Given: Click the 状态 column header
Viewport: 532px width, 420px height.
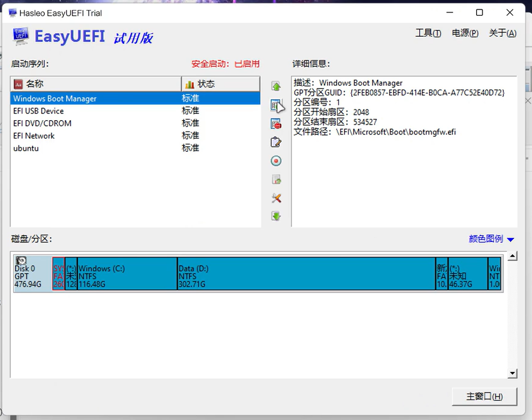Looking at the screenshot, I should [221, 84].
